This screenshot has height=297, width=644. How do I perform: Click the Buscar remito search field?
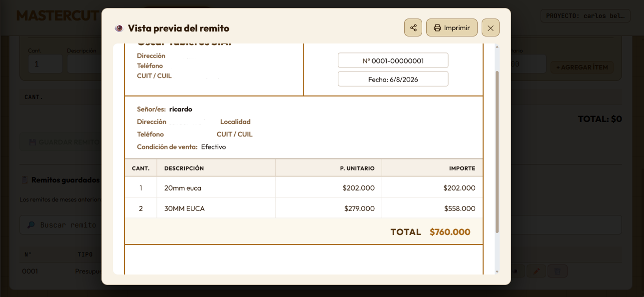tap(321, 225)
